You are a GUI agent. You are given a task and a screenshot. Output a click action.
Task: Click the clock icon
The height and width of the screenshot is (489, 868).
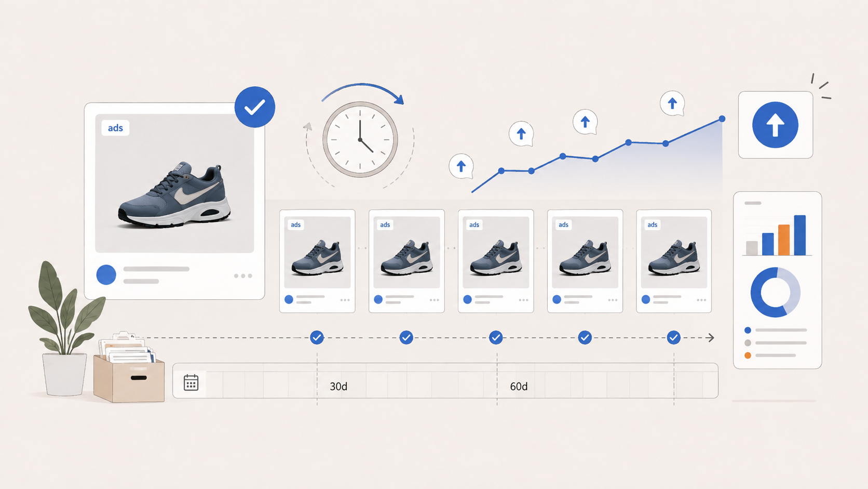(x=360, y=139)
